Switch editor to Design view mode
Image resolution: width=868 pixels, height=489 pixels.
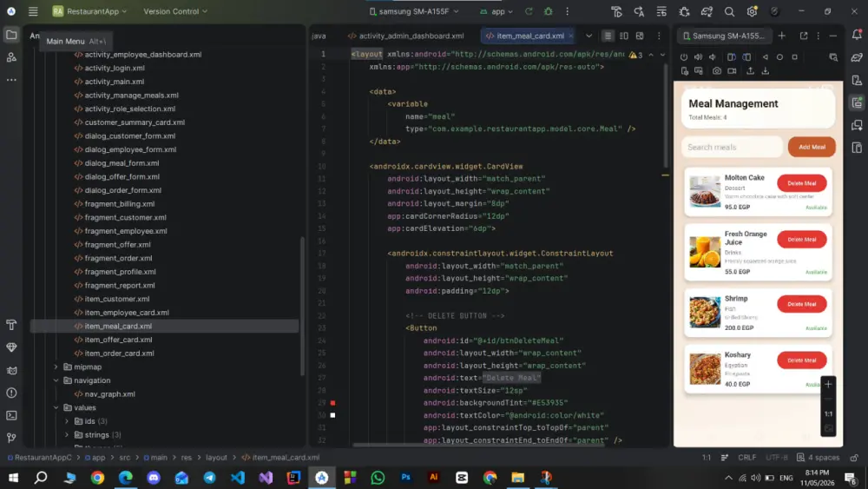click(640, 36)
